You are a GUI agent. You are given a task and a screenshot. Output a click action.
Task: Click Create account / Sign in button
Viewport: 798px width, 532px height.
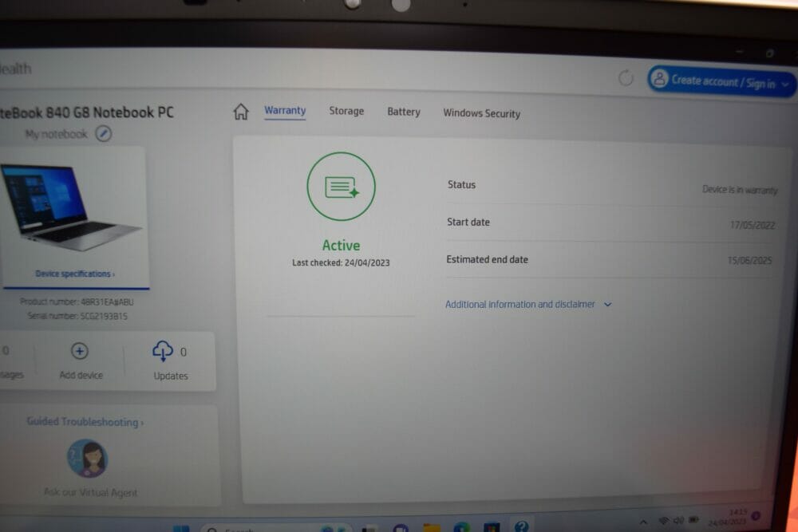[721, 81]
